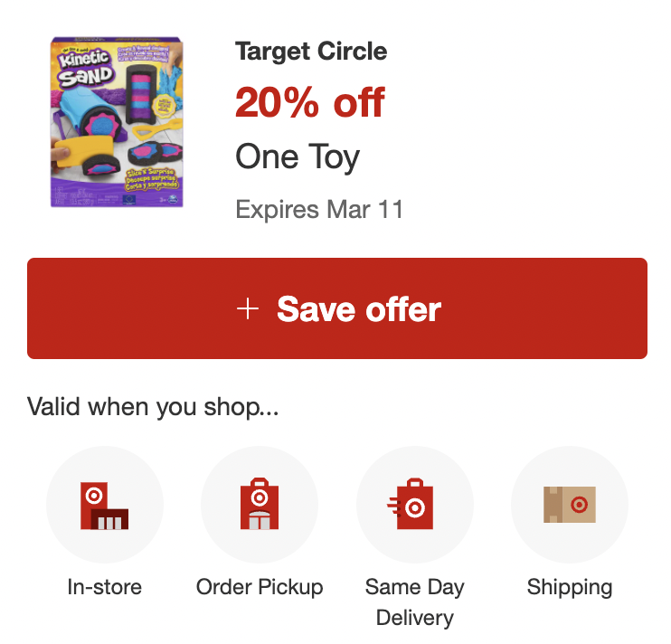
Task: Click the Expires Mar 11 date text
Action: click(x=319, y=210)
